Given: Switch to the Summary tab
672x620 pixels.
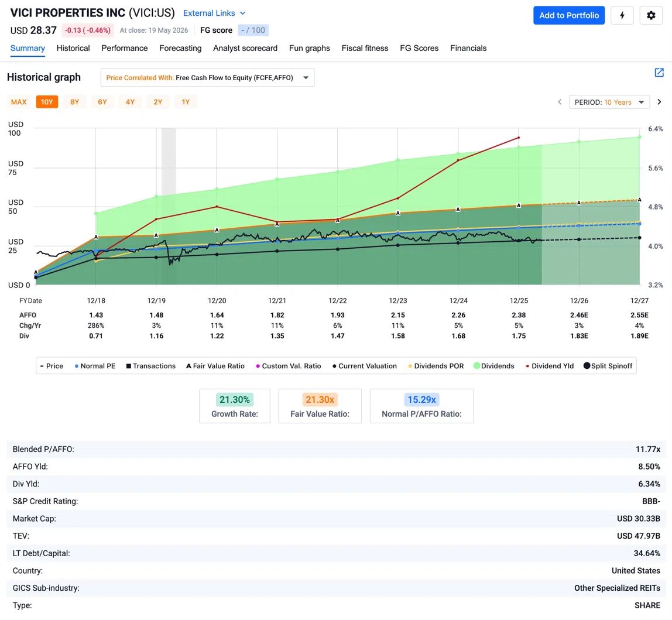Looking at the screenshot, I should 28,48.
